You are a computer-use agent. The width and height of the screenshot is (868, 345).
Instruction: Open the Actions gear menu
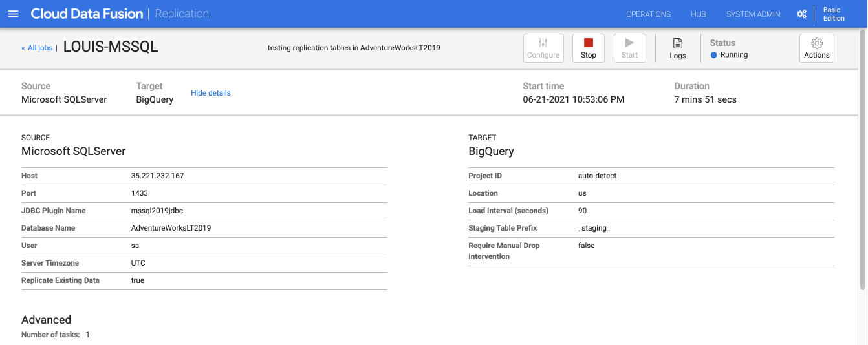pos(817,48)
